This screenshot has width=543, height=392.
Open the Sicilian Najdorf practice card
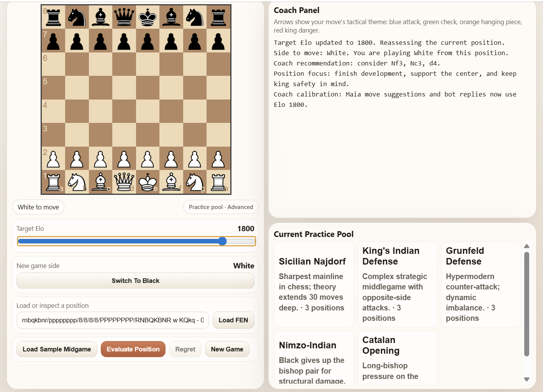click(x=314, y=284)
